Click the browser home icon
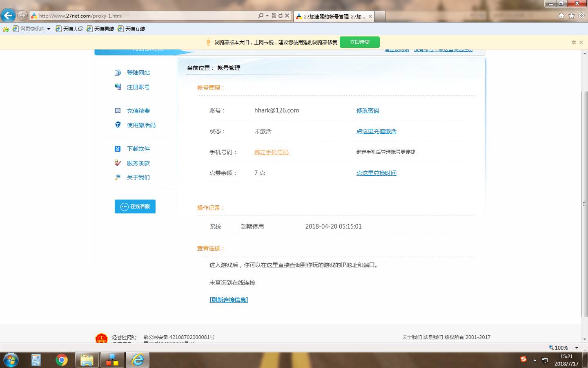The width and height of the screenshot is (588, 368). click(x=561, y=16)
